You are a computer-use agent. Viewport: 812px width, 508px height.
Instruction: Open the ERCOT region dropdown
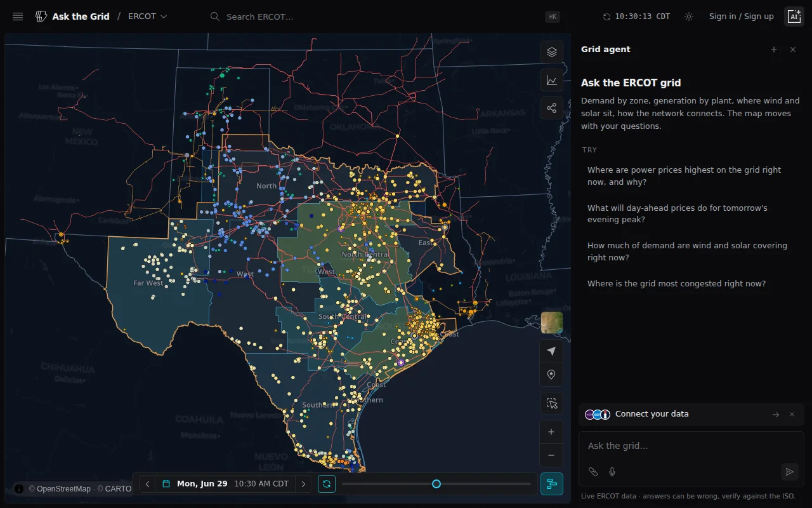click(x=148, y=17)
